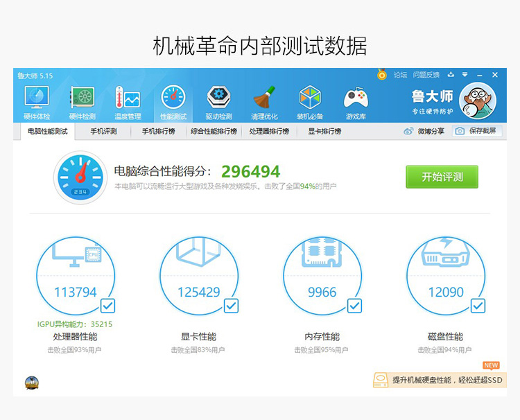Toggle 处理器性能 test checkbox
Screen dimensions: 520x420
click(107, 306)
